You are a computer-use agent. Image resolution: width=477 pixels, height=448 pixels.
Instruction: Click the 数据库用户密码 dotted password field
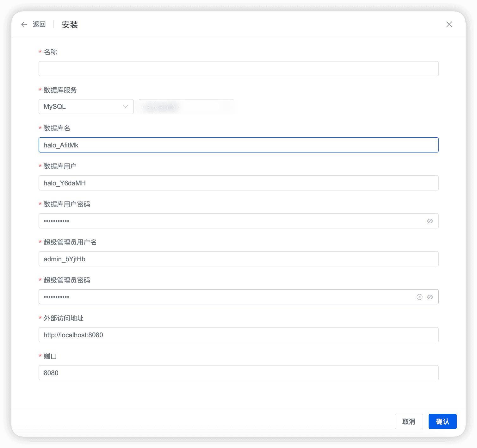tap(221, 221)
